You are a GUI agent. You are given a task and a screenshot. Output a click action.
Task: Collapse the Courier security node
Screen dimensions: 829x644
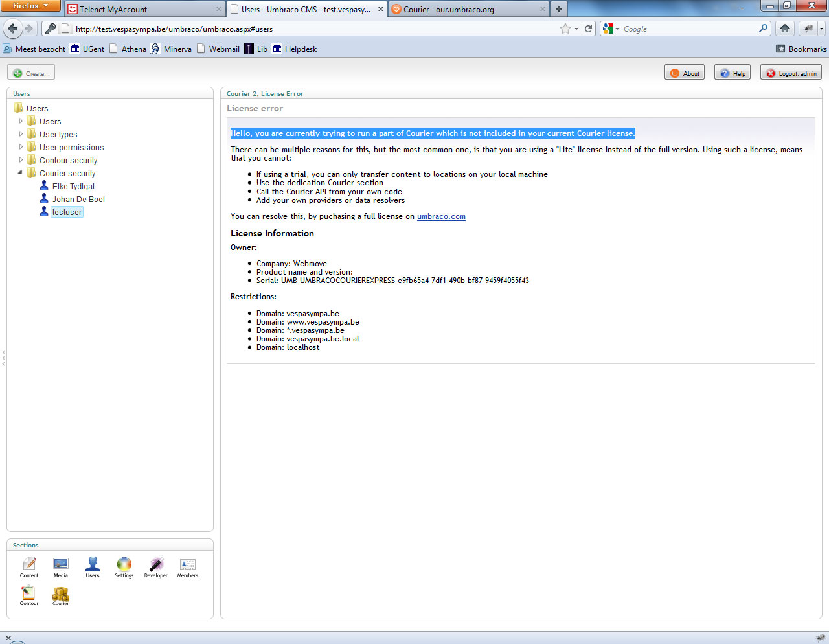point(20,173)
